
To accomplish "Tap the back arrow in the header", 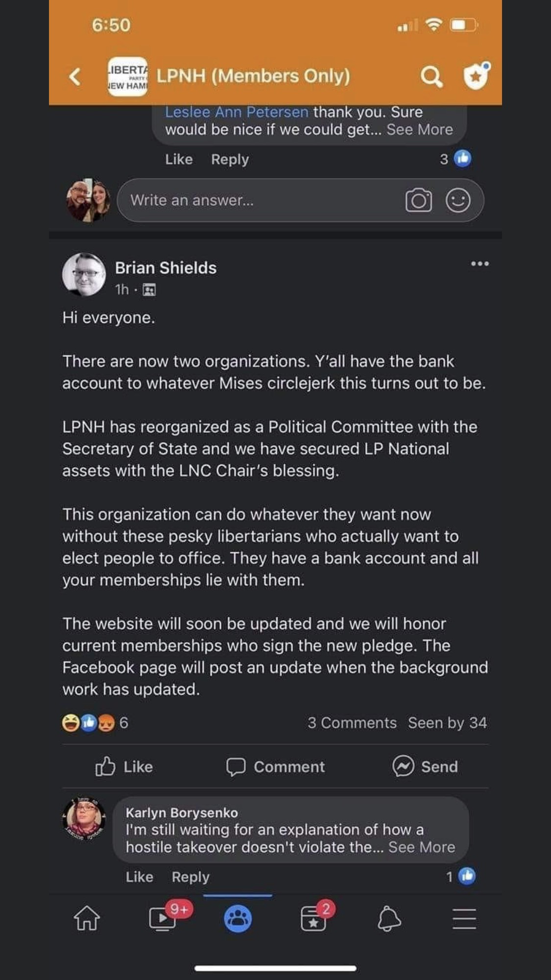I will pos(75,76).
